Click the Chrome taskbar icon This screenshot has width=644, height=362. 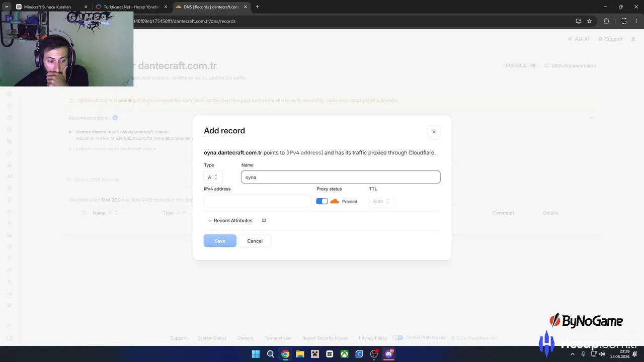pos(285,354)
